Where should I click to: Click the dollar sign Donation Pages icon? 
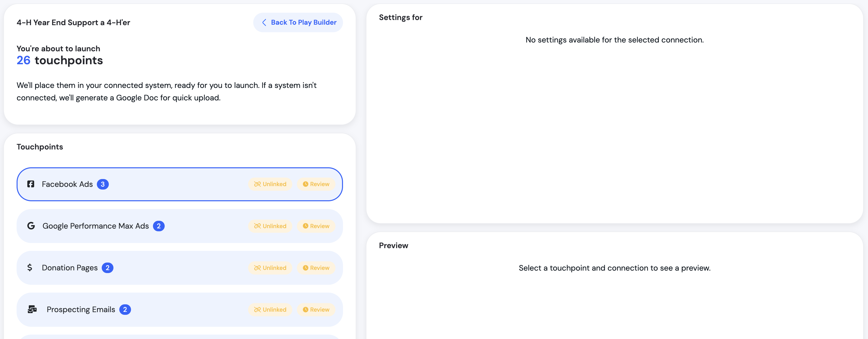click(30, 268)
